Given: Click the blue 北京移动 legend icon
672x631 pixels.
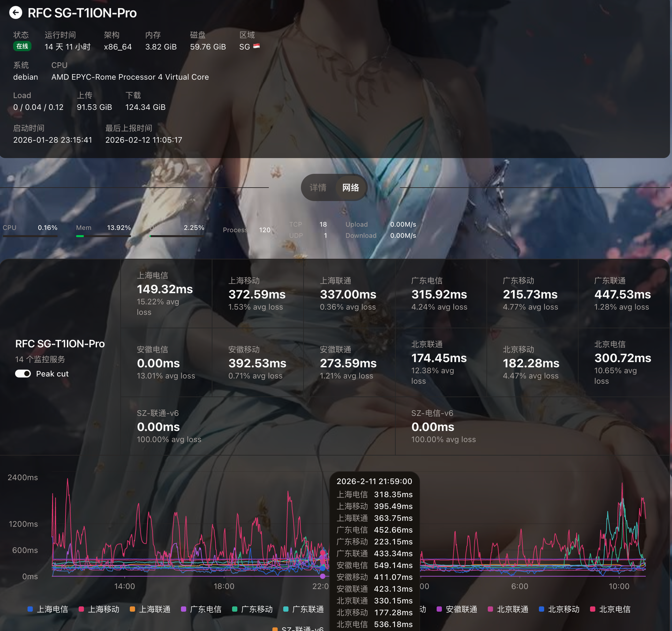Looking at the screenshot, I should click(x=541, y=609).
